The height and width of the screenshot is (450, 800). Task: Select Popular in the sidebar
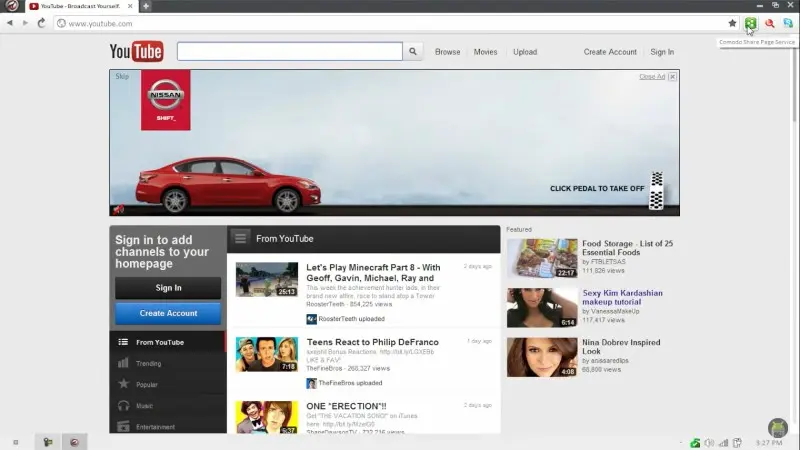point(168,384)
